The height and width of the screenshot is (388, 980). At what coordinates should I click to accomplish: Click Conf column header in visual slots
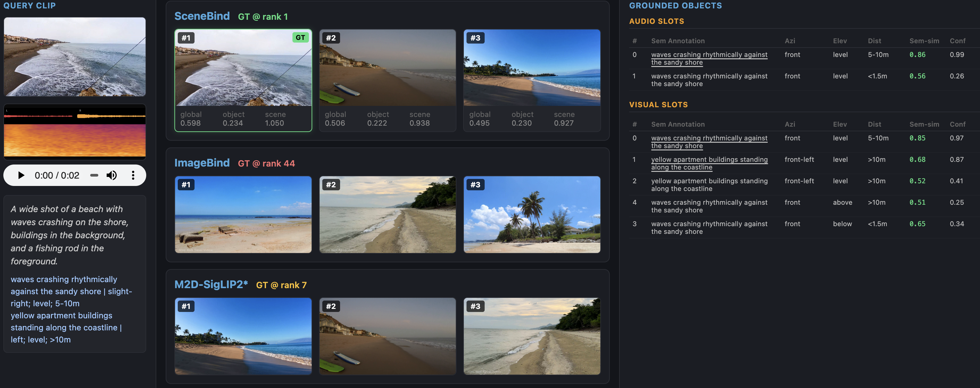957,124
